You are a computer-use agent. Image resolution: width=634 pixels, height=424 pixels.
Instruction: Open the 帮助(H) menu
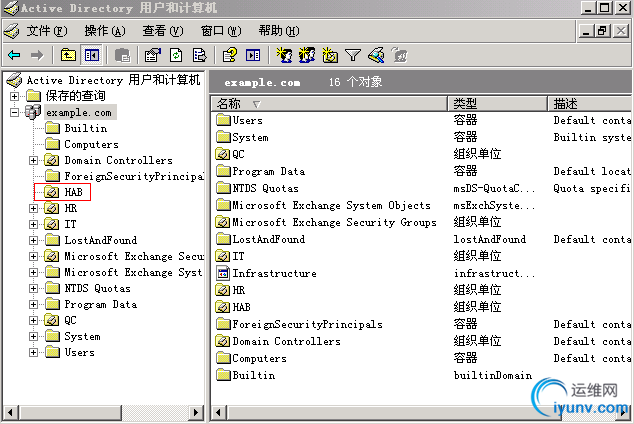coord(279,31)
